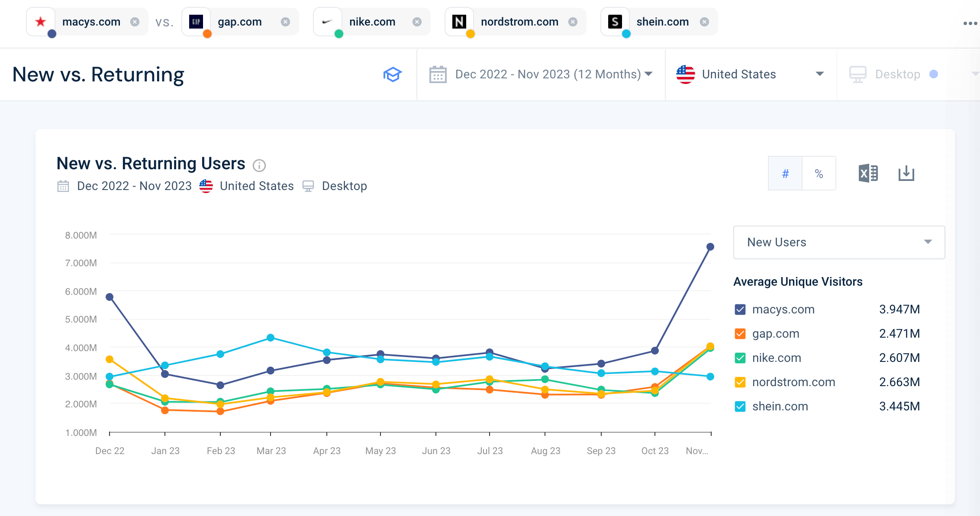Image resolution: width=980 pixels, height=516 pixels.
Task: Uncheck nordstrom.com in the legend
Action: click(x=740, y=382)
